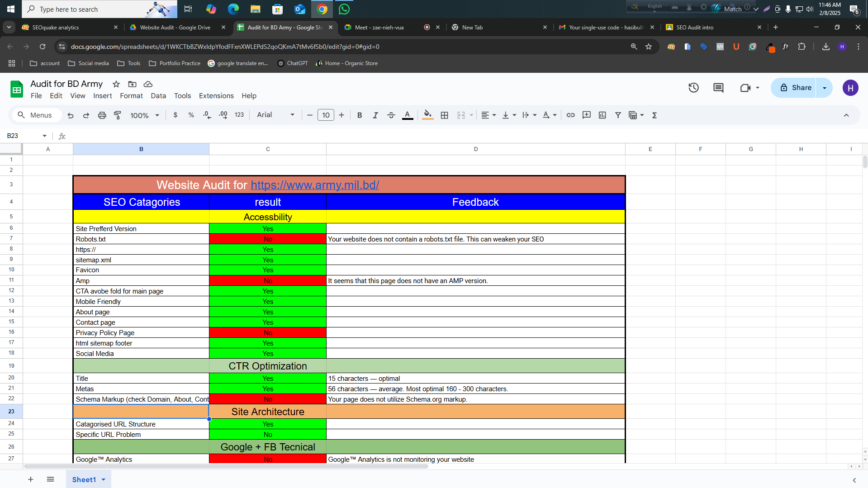This screenshot has width=868, height=488.
Task: Create a filter
Action: (618, 115)
